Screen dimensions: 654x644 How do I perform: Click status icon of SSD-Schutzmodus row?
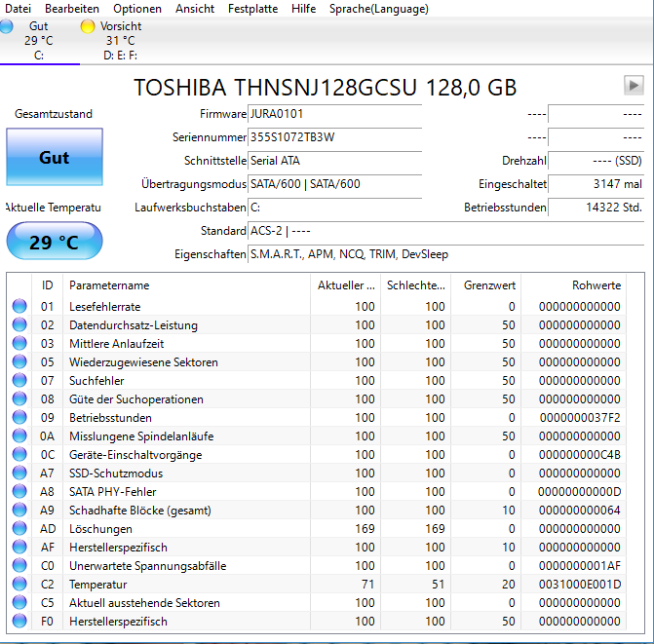click(19, 473)
